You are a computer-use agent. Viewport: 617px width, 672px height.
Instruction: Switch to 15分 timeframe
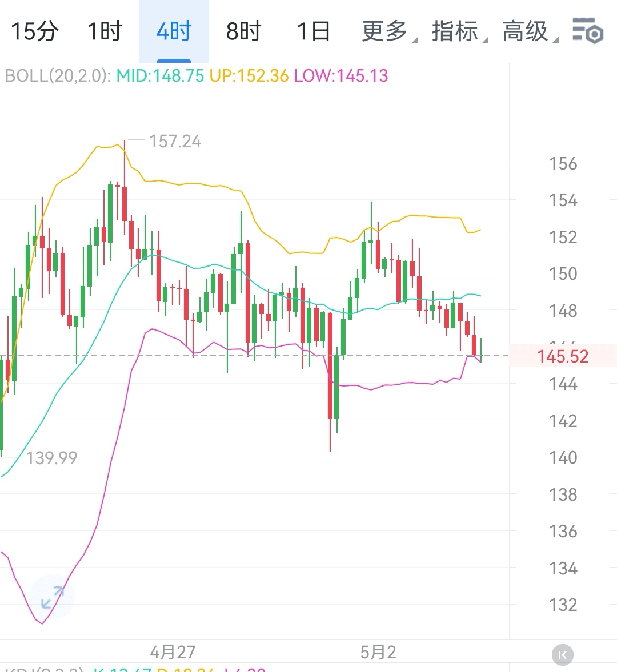click(x=34, y=31)
